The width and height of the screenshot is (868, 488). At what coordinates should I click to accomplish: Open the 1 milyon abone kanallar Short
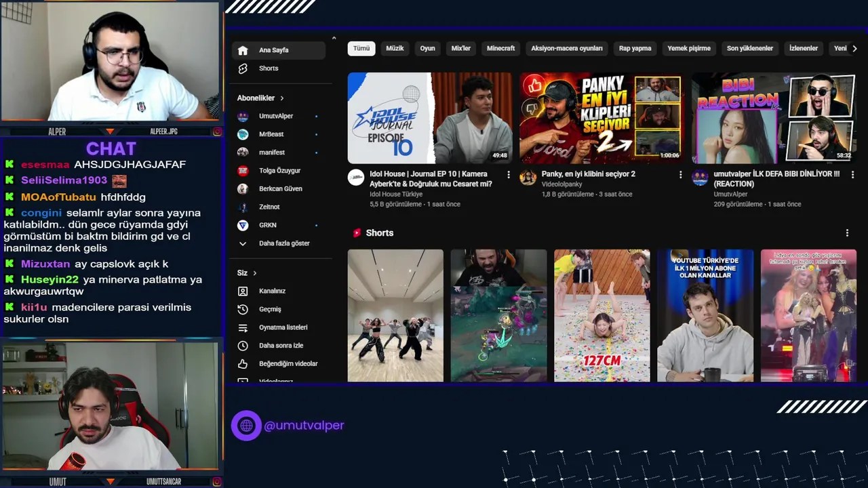coord(705,316)
